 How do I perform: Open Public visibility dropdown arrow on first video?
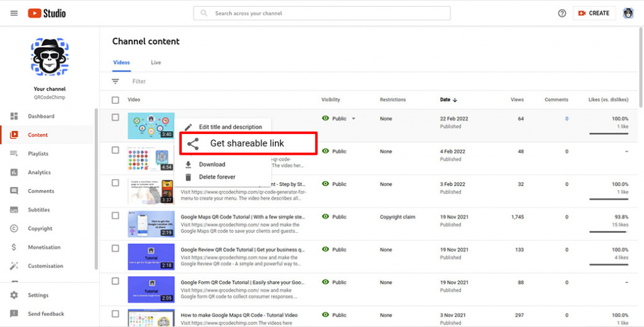click(x=353, y=119)
